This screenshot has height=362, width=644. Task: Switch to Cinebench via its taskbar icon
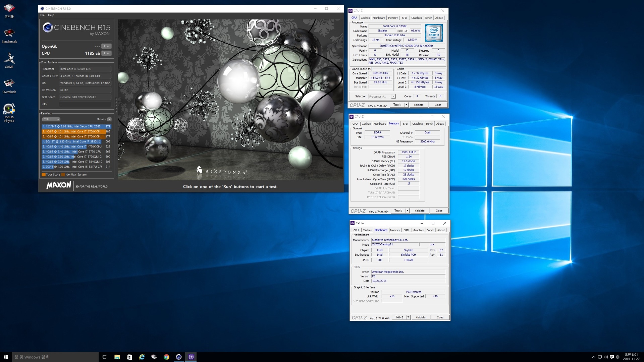click(179, 357)
